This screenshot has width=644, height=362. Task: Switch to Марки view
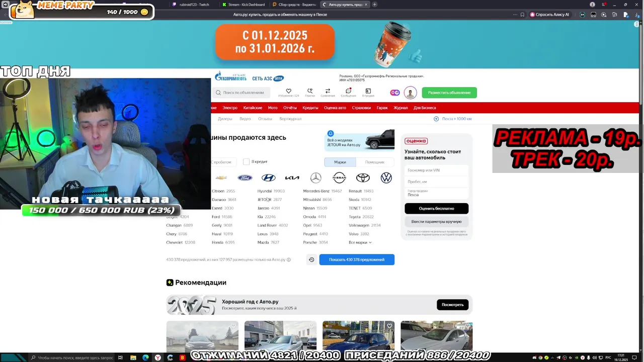tap(340, 162)
